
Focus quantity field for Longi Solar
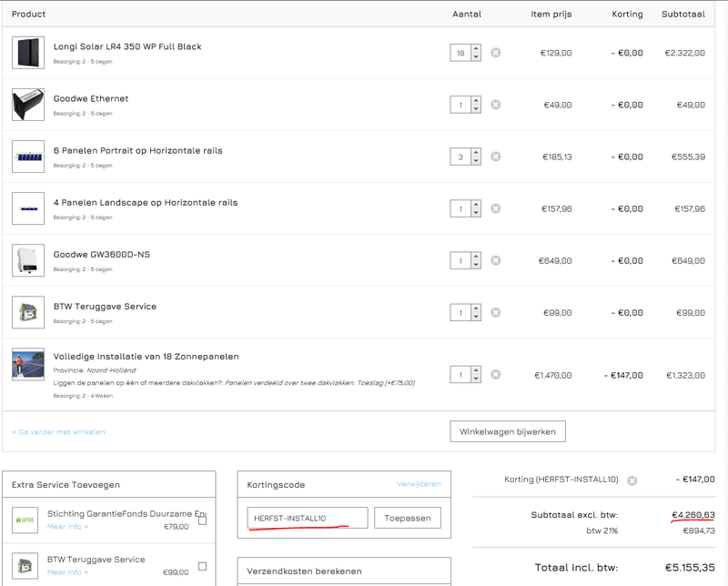click(460, 53)
